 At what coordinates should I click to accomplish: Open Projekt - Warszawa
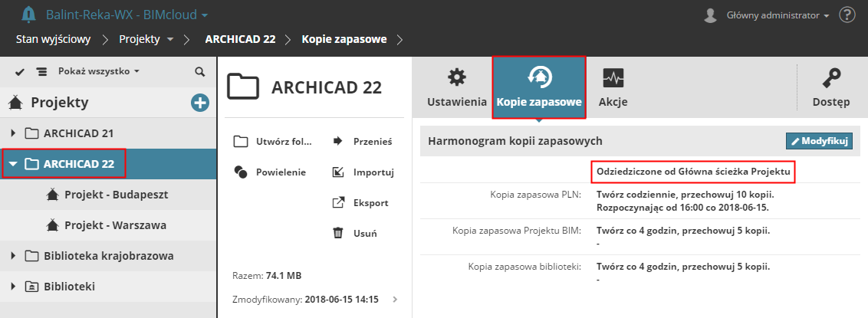[x=115, y=225]
